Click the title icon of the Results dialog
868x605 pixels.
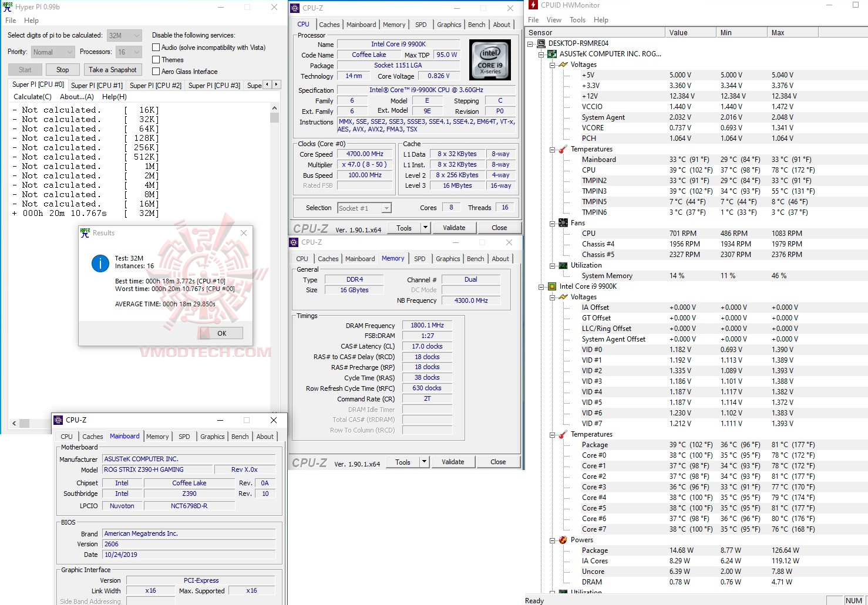[85, 233]
